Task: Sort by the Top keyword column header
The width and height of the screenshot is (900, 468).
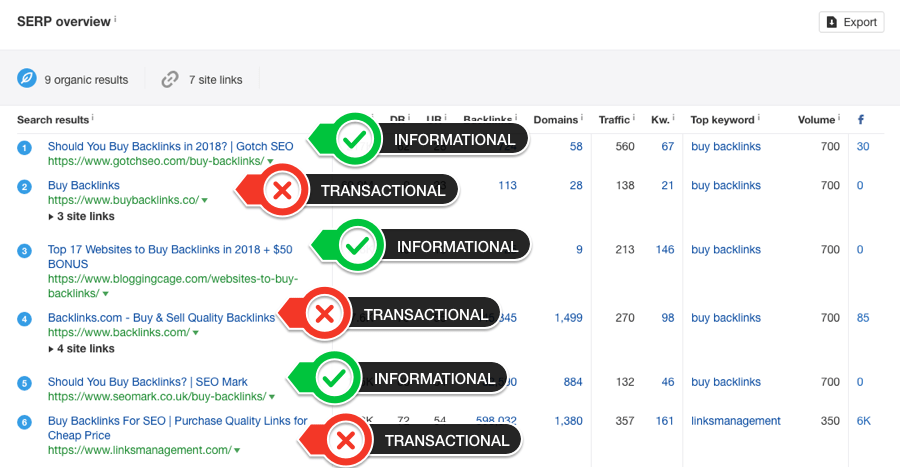Action: click(722, 120)
